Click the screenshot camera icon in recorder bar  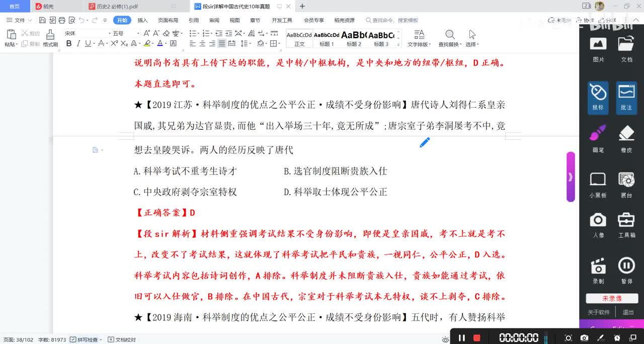[584, 338]
